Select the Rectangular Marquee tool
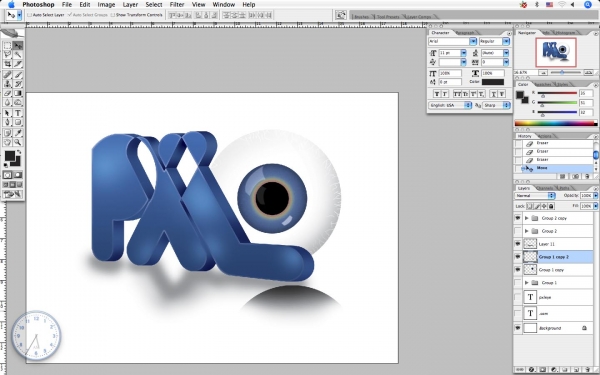Viewport: 600px width, 375px height. (x=7, y=46)
